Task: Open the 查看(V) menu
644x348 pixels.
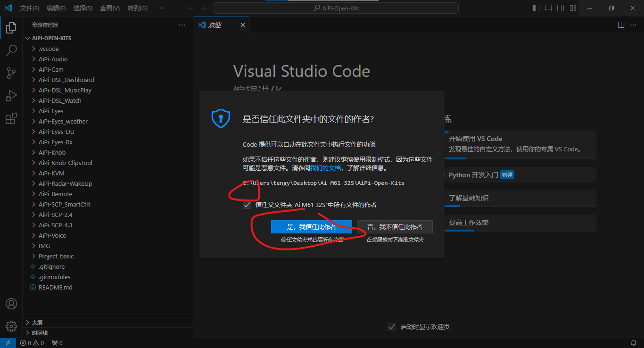Action: (x=110, y=8)
